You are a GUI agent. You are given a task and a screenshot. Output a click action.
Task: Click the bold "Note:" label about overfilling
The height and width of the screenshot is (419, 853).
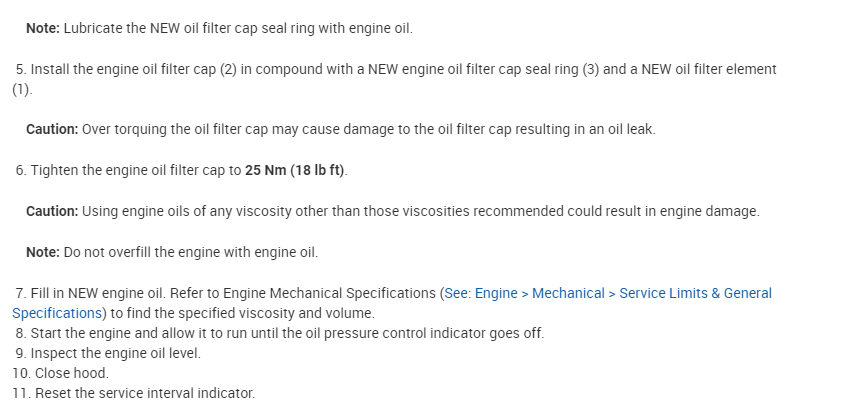click(x=43, y=252)
